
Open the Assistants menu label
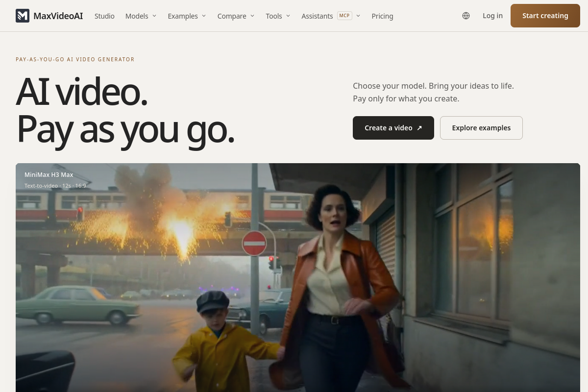317,16
